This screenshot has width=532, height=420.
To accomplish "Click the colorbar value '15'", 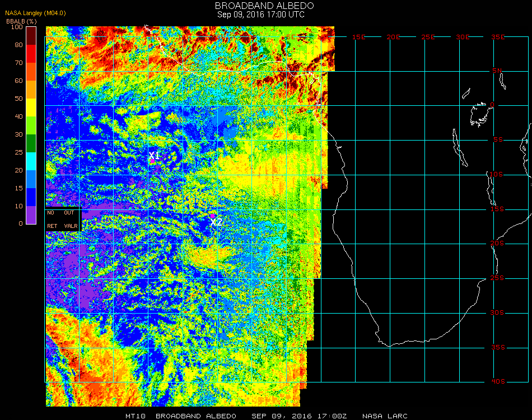I will 18,188.
